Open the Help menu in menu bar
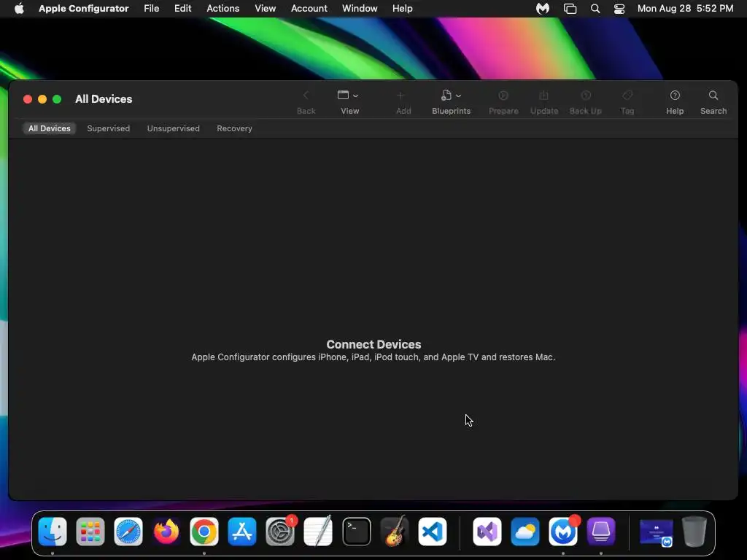Screen dimensions: 747x560 (x=403, y=9)
